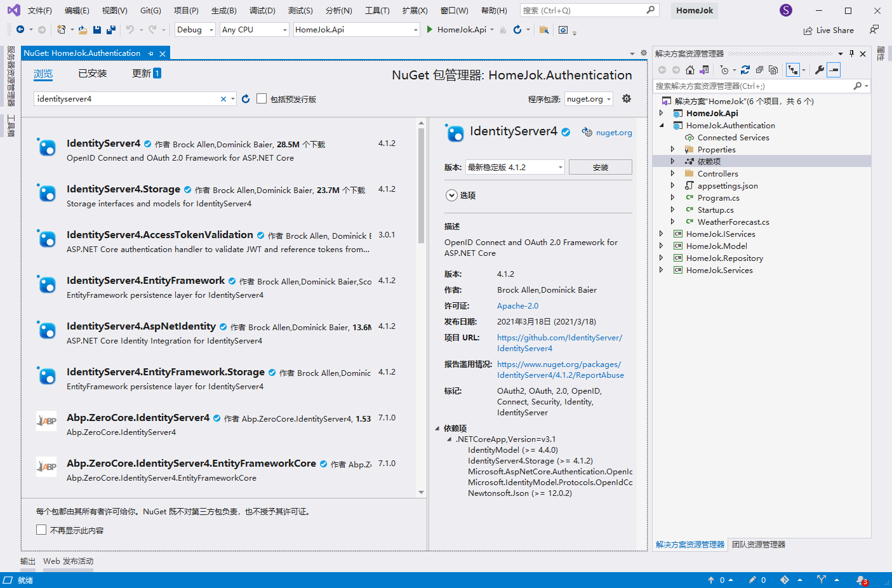The width and height of the screenshot is (892, 588).
Task: Click the restart/refresh icon in main toolbar
Action: (x=517, y=30)
